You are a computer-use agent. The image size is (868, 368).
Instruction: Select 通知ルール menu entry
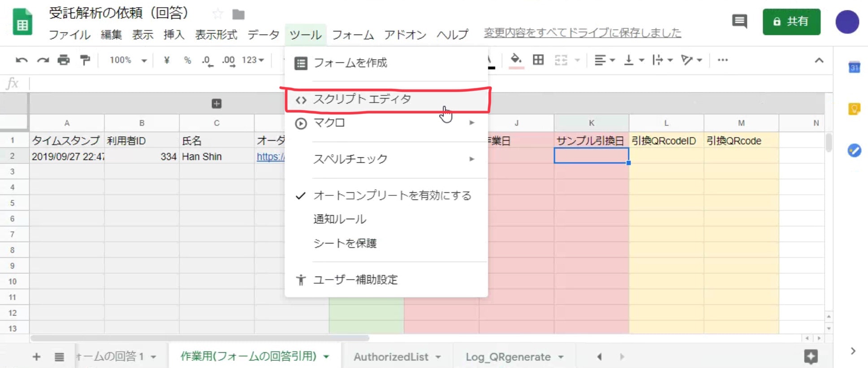386,219
